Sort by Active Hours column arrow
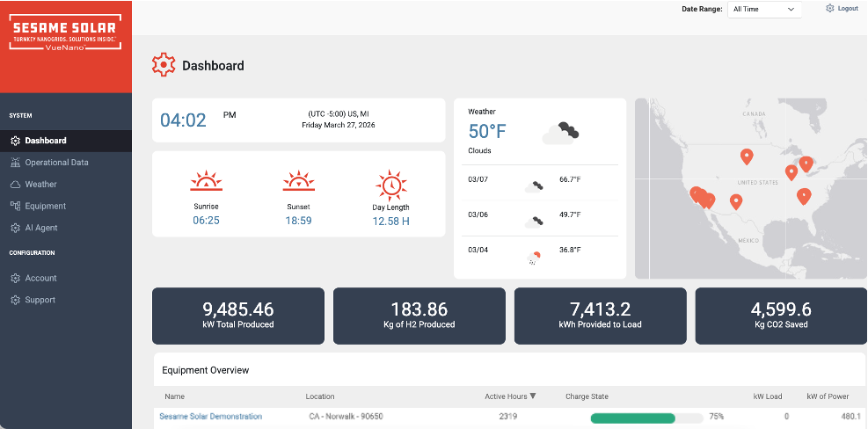The width and height of the screenshot is (868, 429). pos(533,396)
